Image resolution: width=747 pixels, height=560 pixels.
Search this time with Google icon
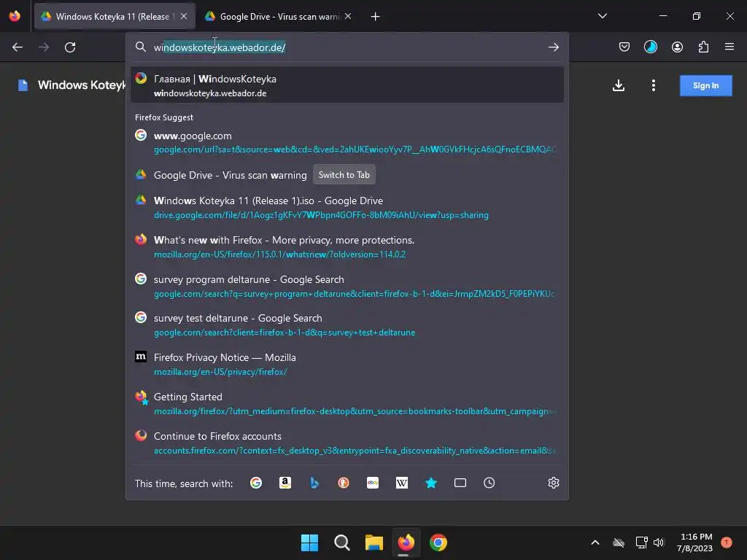click(x=256, y=483)
